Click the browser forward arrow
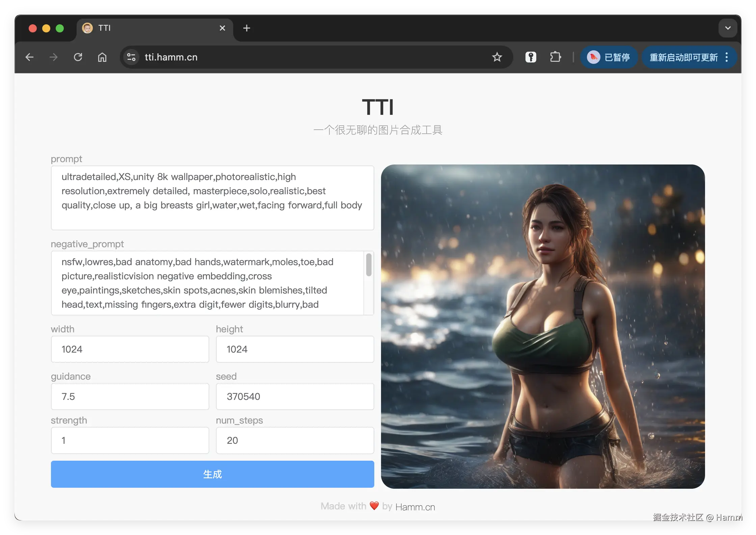 point(54,57)
